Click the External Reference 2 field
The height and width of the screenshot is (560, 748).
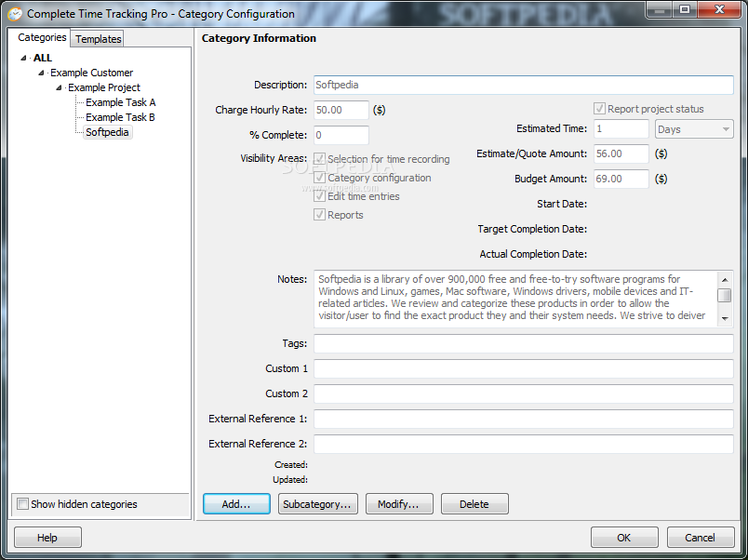pos(523,444)
